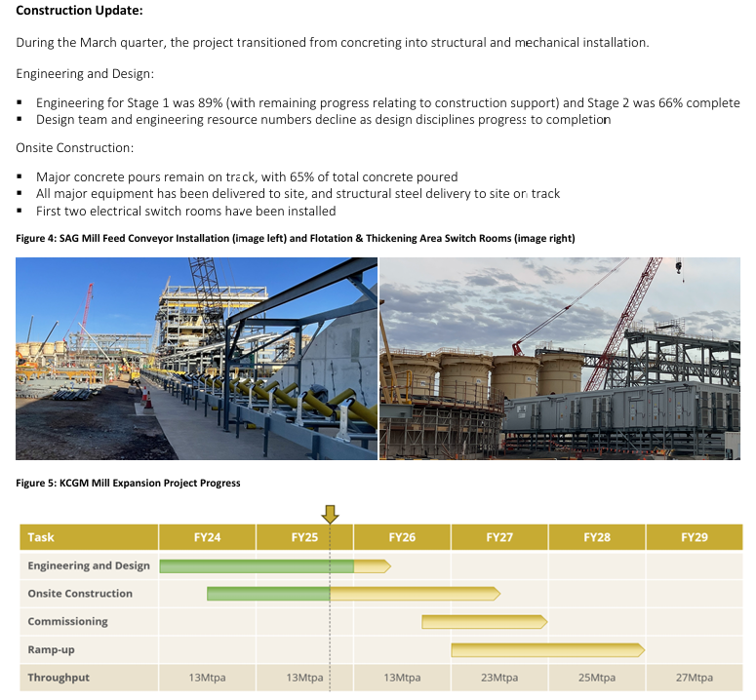Click the Task header cell in the chart

[x=89, y=537]
